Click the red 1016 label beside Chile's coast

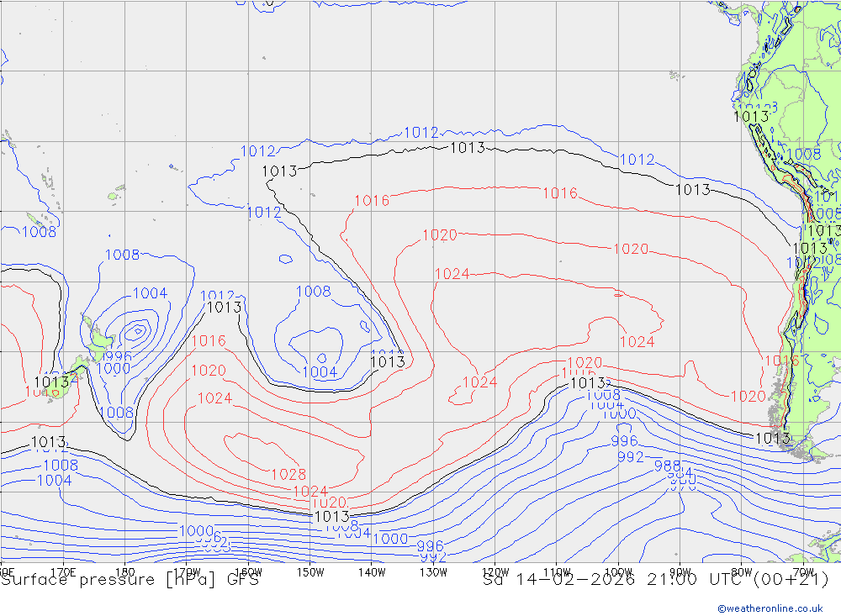781,361
